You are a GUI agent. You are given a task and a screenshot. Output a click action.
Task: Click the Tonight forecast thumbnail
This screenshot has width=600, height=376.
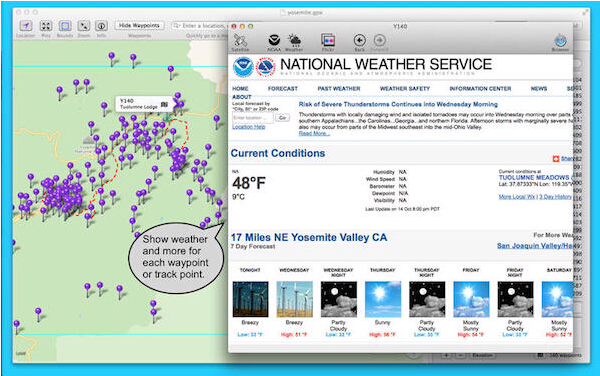pyautogui.click(x=250, y=299)
